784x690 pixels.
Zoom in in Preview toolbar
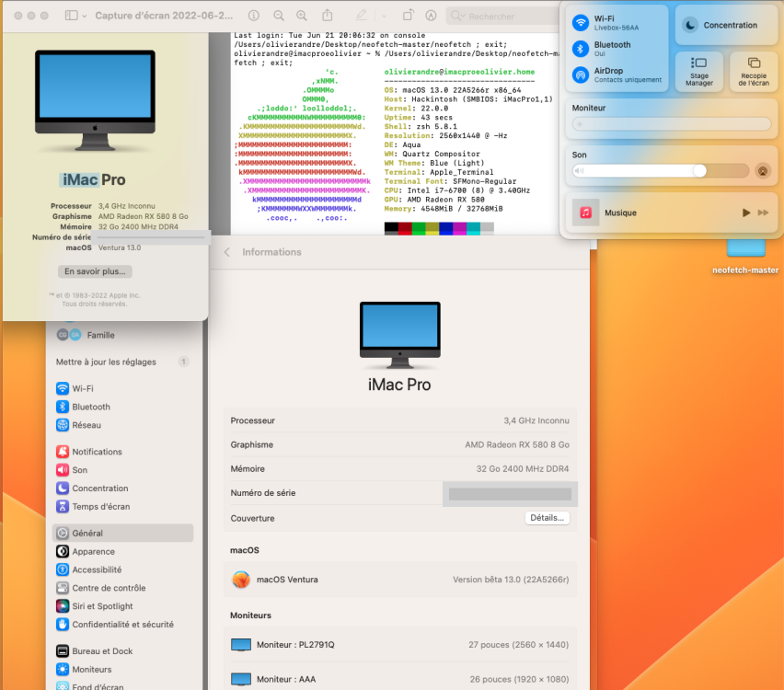(x=302, y=16)
